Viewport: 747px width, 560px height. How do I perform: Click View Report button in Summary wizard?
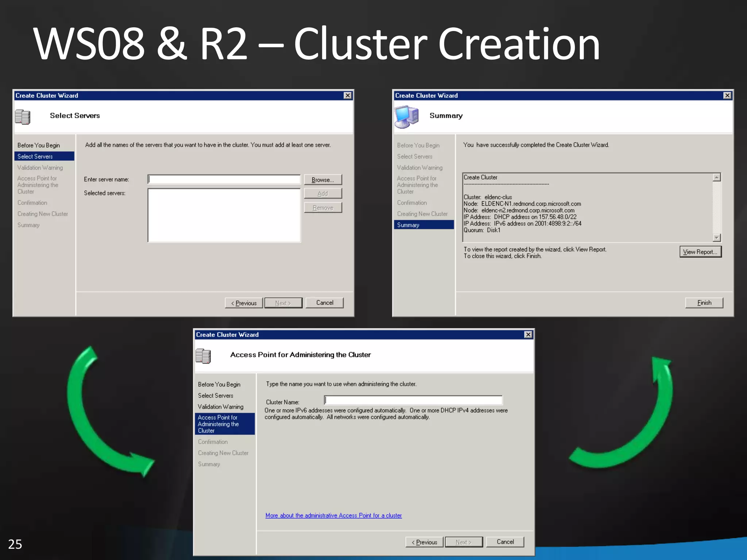click(700, 252)
